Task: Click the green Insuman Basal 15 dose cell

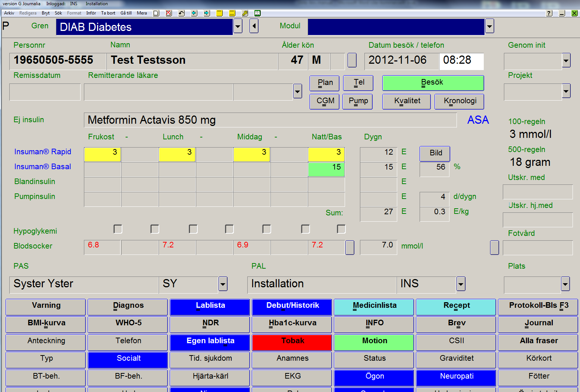Action: tap(326, 169)
